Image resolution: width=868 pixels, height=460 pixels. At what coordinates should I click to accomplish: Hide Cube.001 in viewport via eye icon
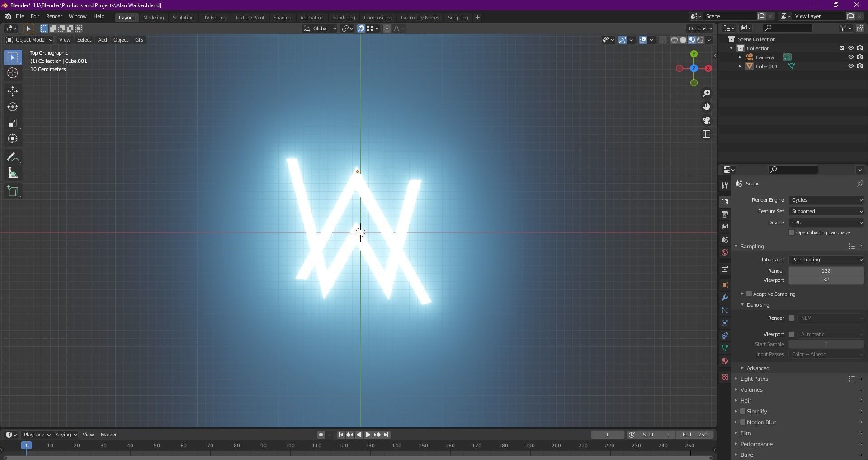850,66
